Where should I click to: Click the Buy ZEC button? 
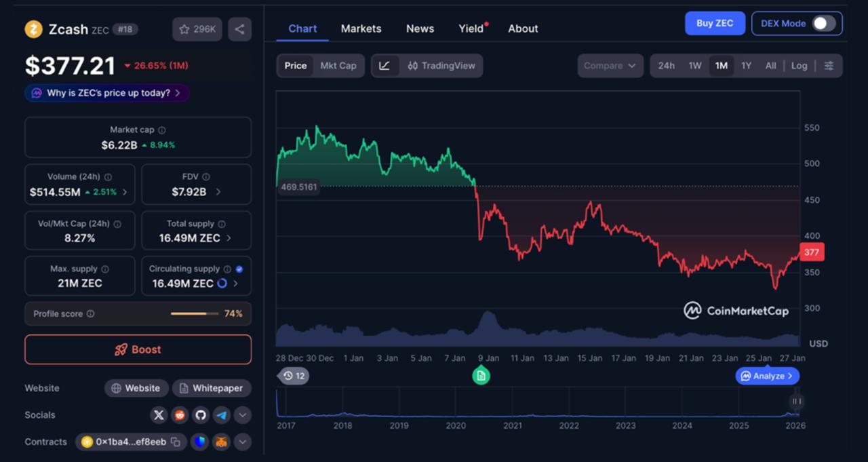(x=715, y=23)
